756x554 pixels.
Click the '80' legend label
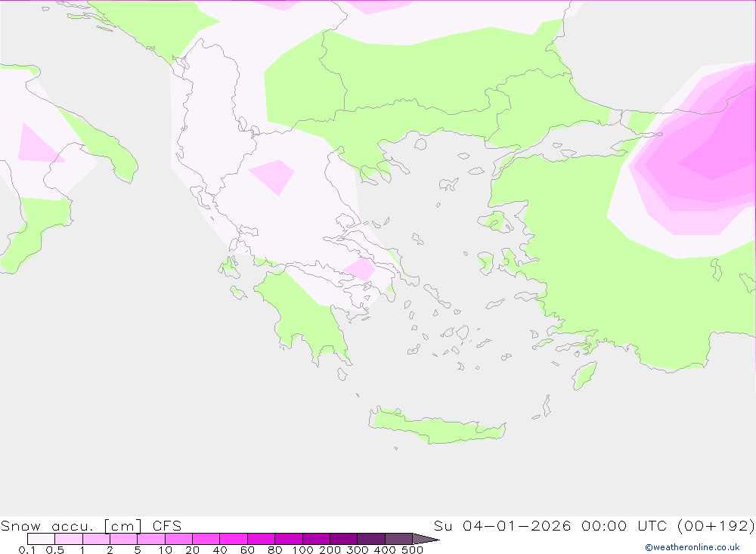click(x=275, y=549)
